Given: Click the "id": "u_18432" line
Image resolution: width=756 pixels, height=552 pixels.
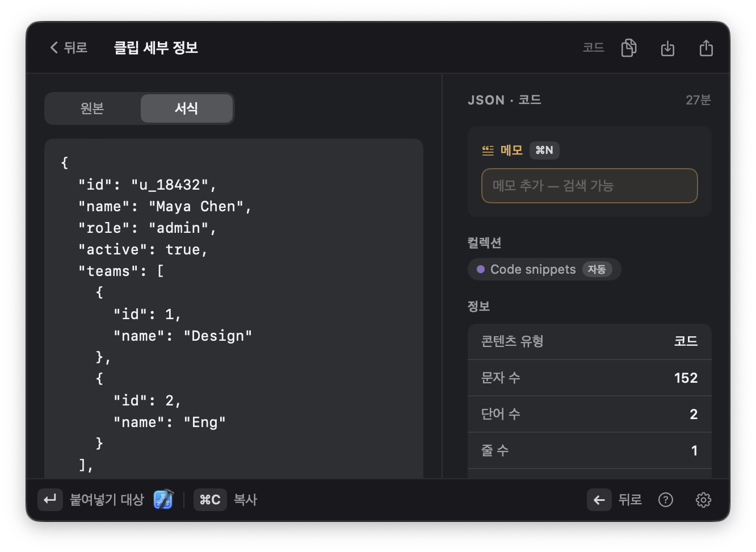Looking at the screenshot, I should pyautogui.click(x=148, y=185).
